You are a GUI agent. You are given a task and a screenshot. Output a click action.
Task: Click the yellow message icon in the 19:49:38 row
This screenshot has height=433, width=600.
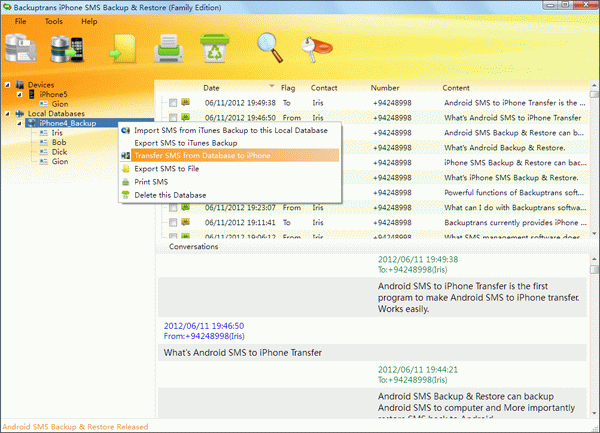point(186,102)
